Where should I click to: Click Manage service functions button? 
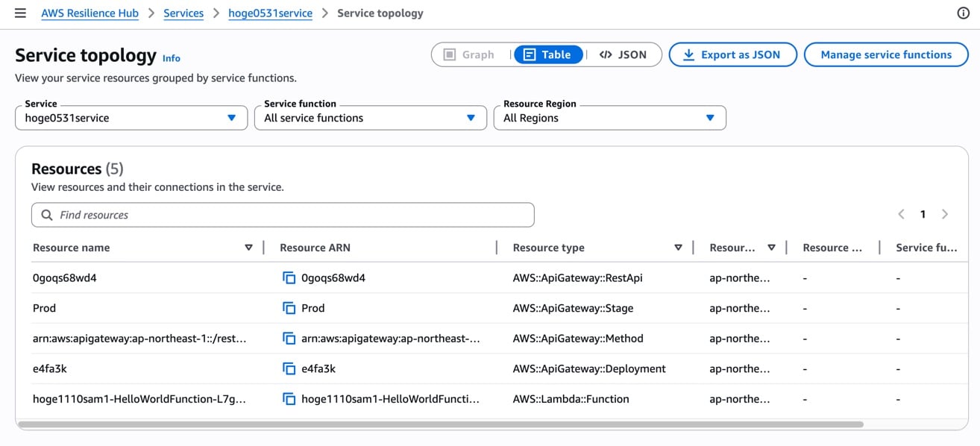(886, 54)
